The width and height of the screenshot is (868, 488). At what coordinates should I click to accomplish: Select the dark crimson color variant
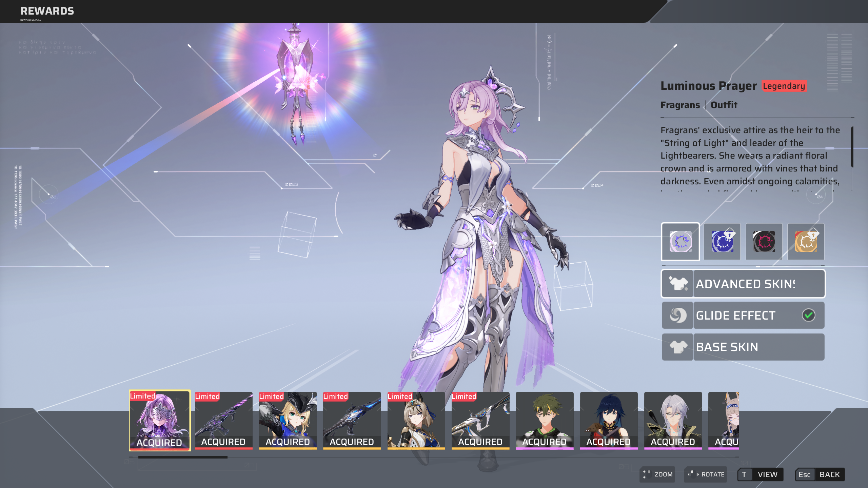(x=764, y=241)
